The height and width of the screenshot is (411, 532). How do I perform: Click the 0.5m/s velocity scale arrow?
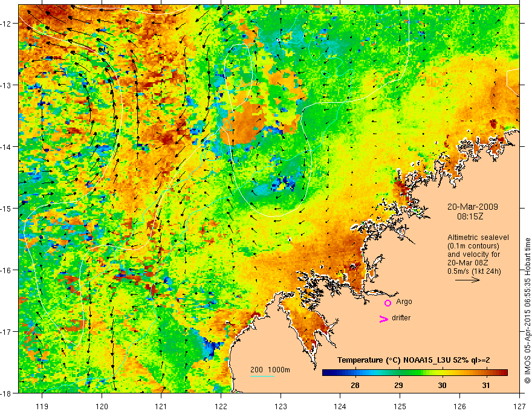coord(467,280)
